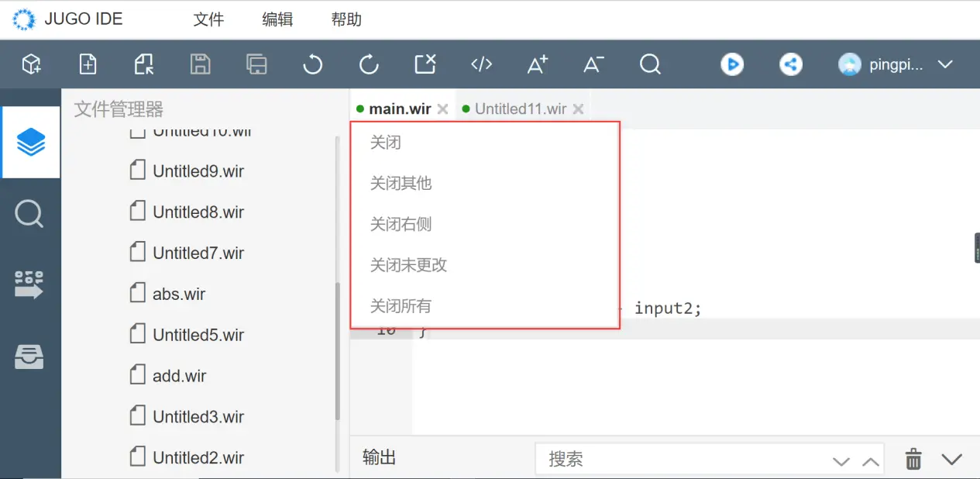The image size is (980, 479).
Task: Increase font size with A+ icon
Action: 538,64
